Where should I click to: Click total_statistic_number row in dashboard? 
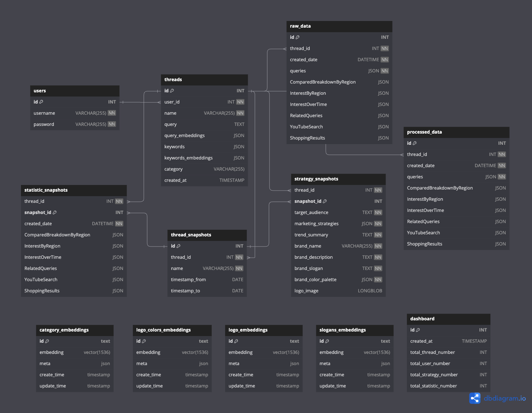(x=449, y=386)
